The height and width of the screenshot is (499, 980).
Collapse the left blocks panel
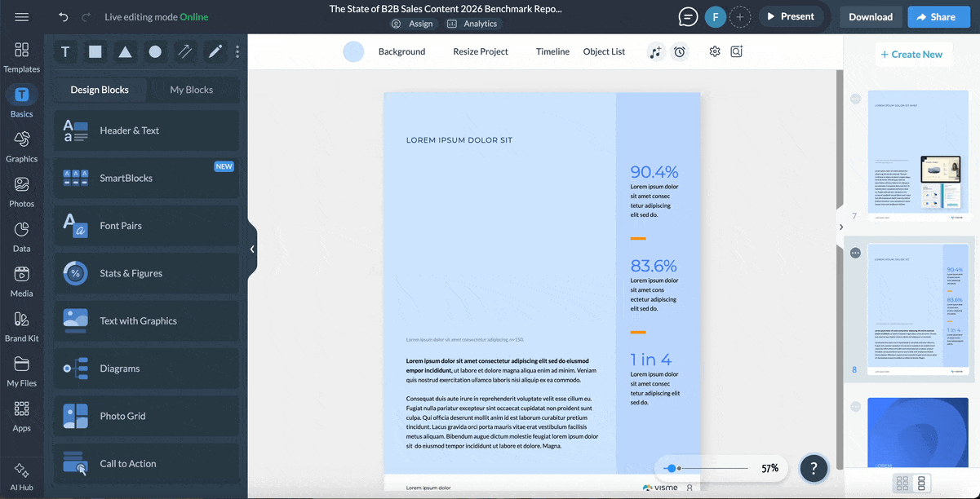[252, 249]
